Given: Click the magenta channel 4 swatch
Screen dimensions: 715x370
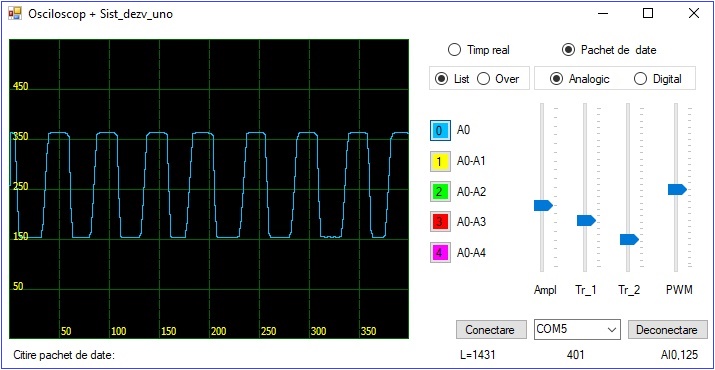Looking at the screenshot, I should click(440, 252).
